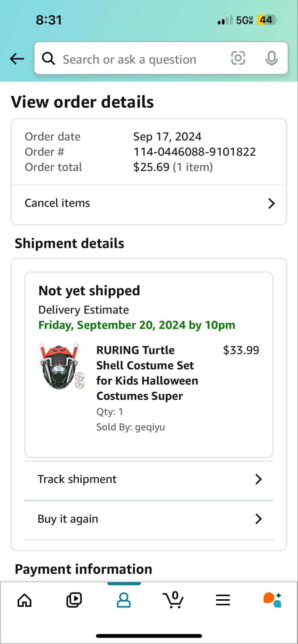Open the Inspire video tab icon

(x=74, y=600)
